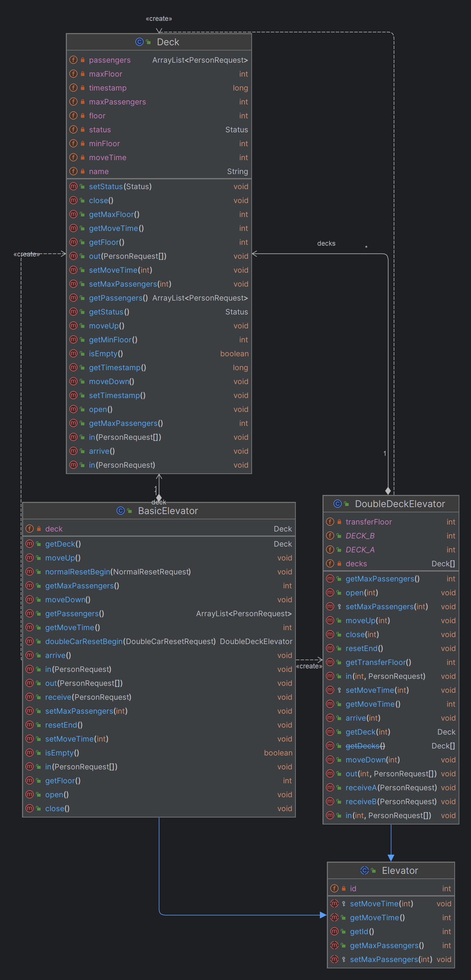Click the field icon of timestamp in Deck
This screenshot has height=980, width=471.
73,88
